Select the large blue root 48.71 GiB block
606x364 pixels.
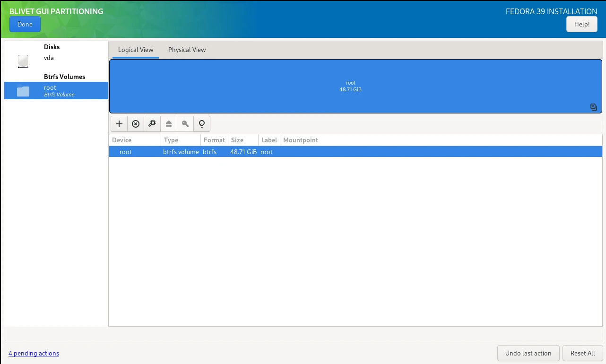click(355, 86)
